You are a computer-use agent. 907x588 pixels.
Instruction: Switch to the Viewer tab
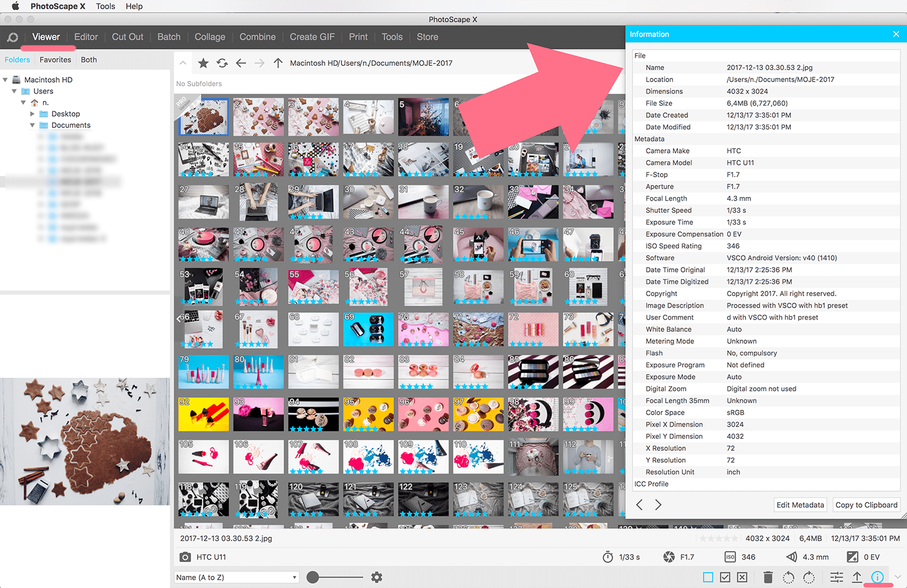tap(46, 37)
